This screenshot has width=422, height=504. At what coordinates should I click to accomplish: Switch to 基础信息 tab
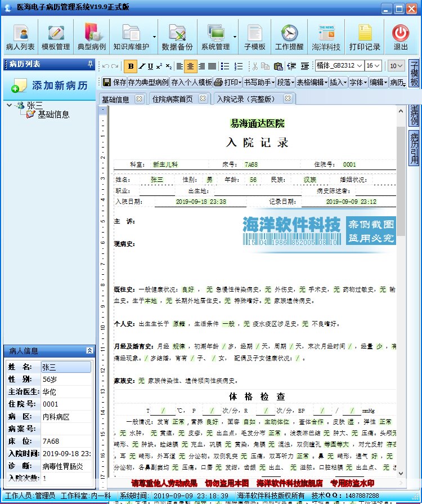115,100
